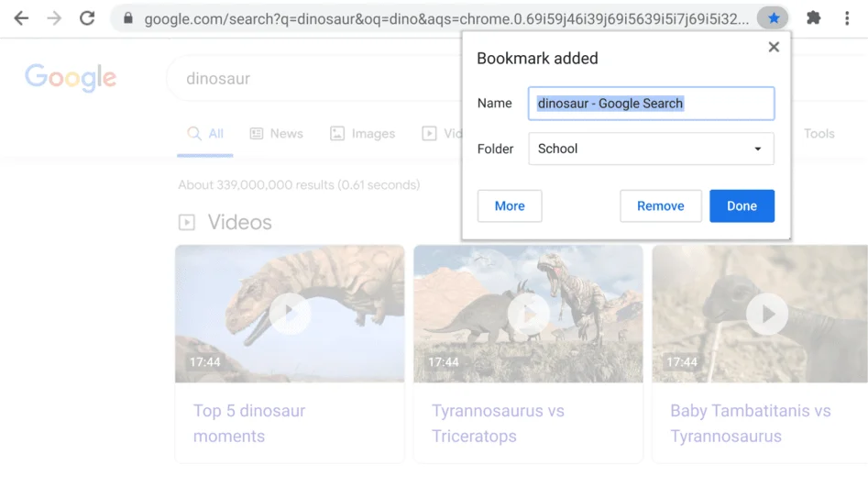Close the Bookmark added popup
The image size is (868, 487).
click(x=774, y=47)
